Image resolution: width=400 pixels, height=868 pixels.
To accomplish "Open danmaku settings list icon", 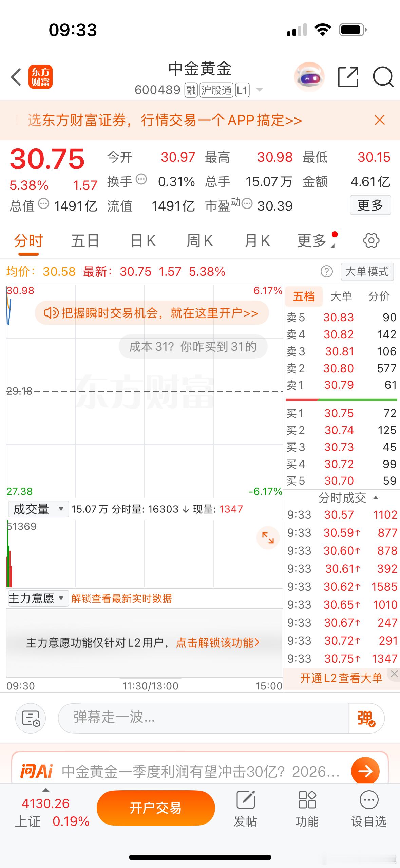I will (31, 718).
